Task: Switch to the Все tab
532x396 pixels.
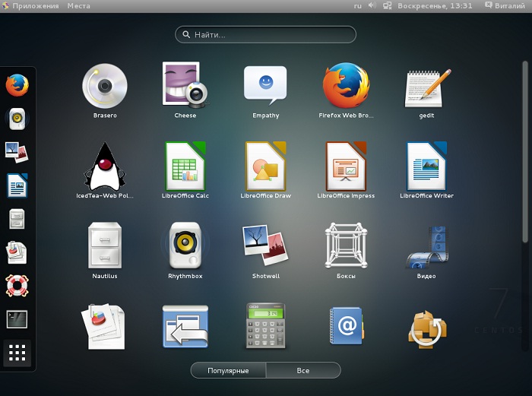Action: 303,371
